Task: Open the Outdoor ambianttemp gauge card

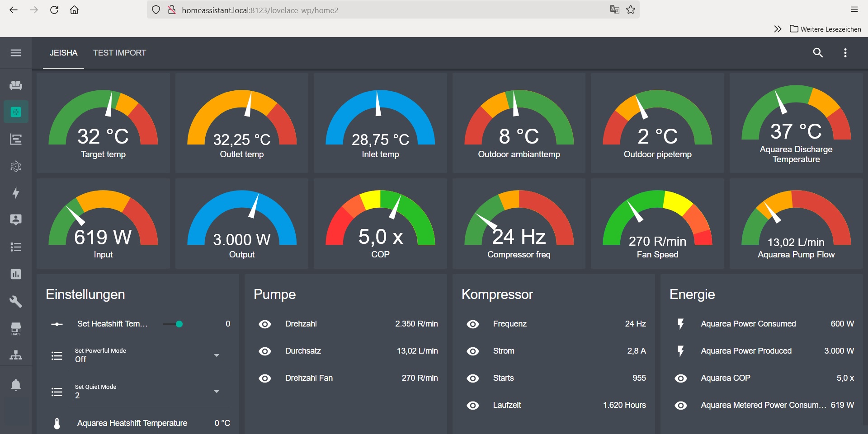Action: pos(519,123)
